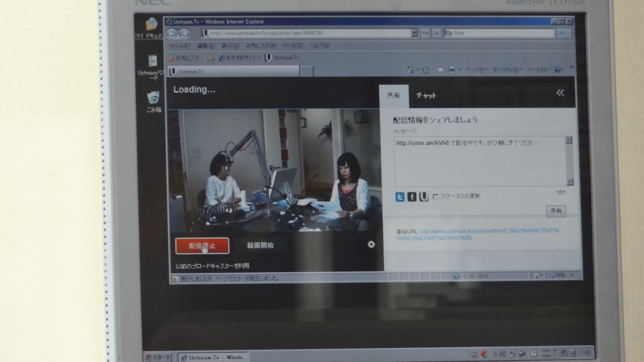Click the 共有 share button under message
The width and height of the screenshot is (644, 362).
556,211
